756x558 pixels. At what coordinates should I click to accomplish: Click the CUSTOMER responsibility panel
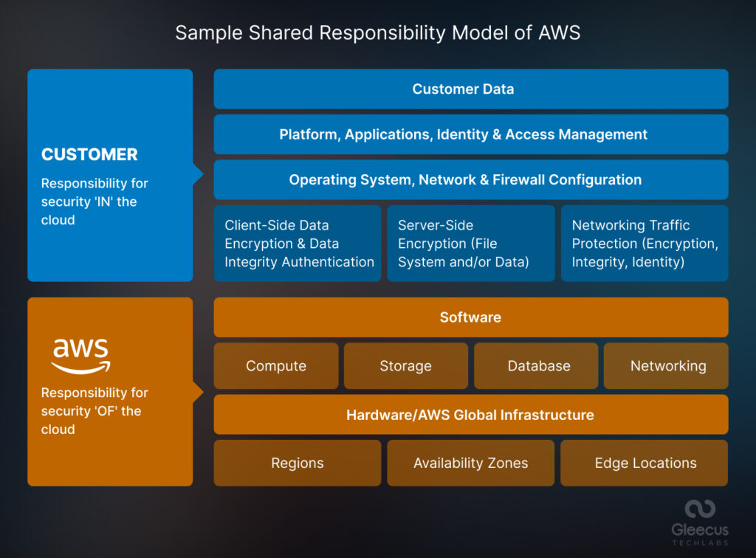pos(109,175)
